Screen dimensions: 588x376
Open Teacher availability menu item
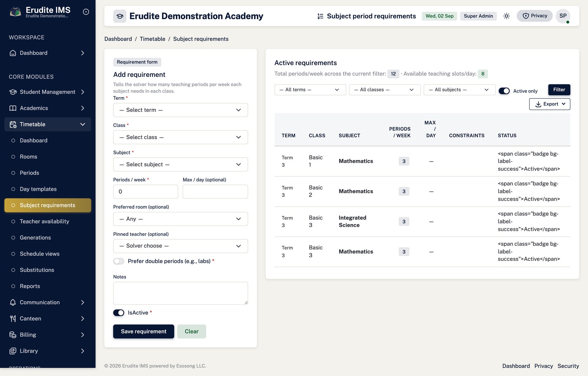48,221
